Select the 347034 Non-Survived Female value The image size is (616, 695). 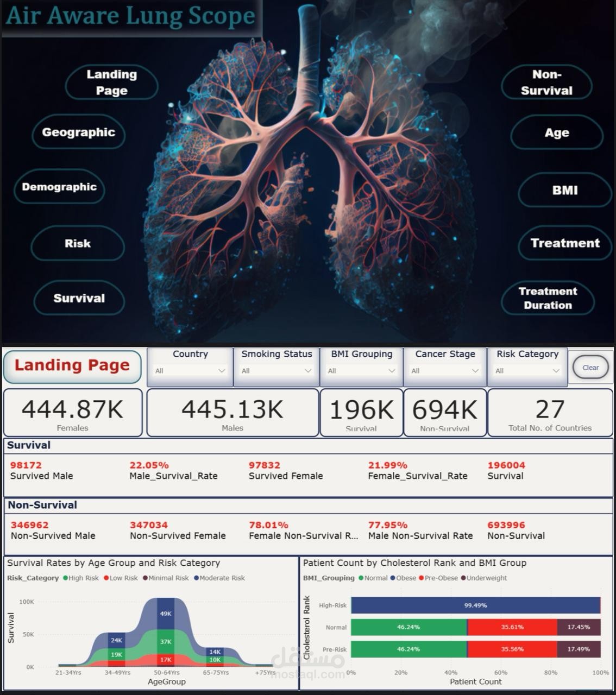point(149,525)
